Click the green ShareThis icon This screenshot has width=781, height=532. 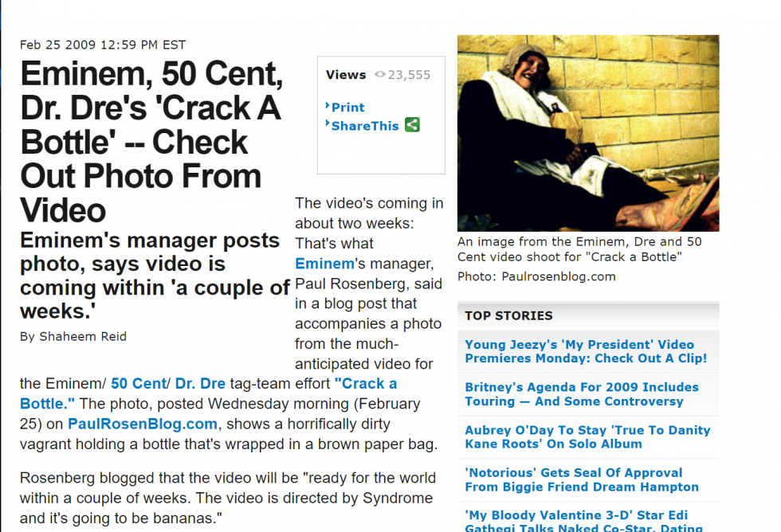[413, 124]
